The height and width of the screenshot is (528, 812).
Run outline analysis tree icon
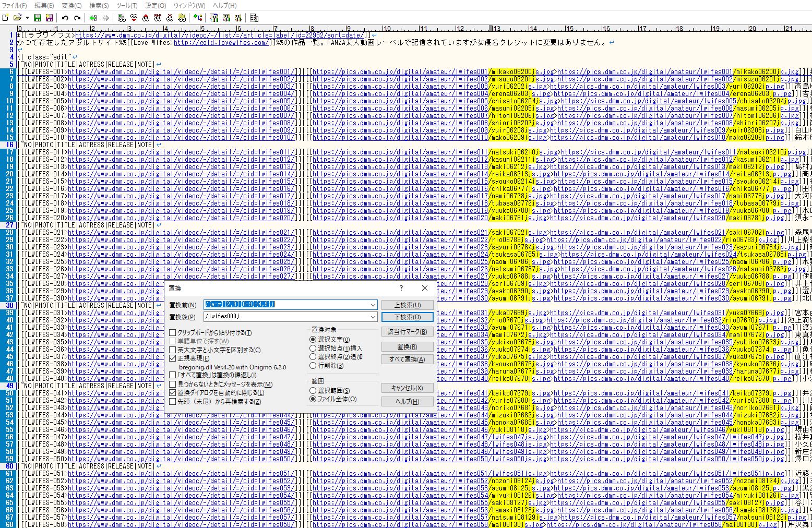pyautogui.click(x=198, y=18)
